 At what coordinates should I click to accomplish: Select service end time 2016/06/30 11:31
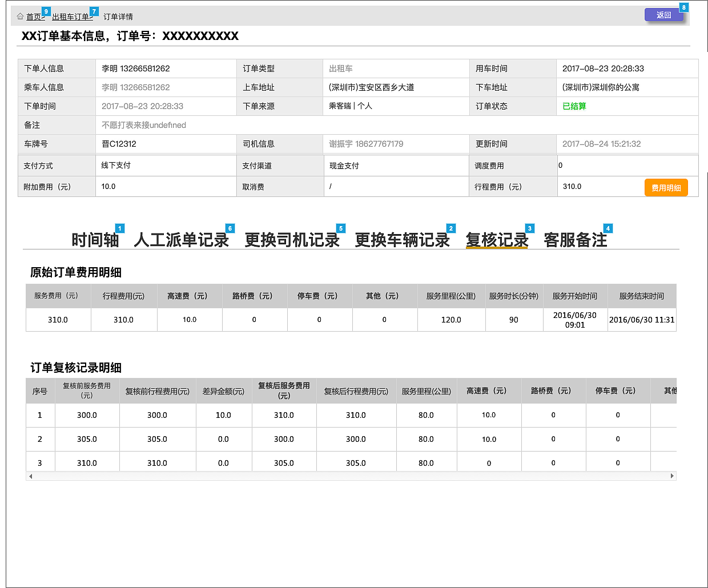(x=642, y=320)
